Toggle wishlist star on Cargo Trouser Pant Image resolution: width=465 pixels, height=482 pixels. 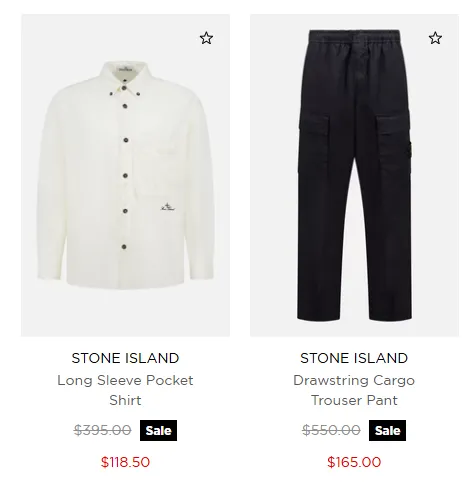(435, 38)
